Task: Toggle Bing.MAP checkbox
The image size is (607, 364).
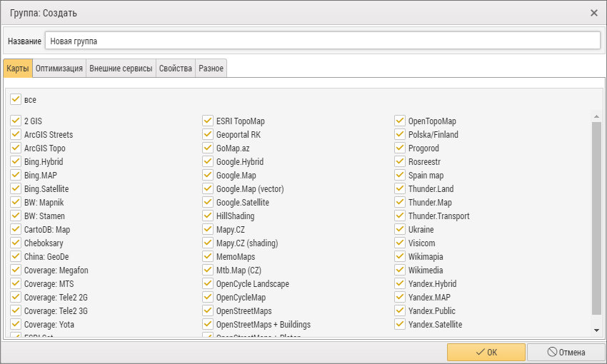Action: pos(16,175)
